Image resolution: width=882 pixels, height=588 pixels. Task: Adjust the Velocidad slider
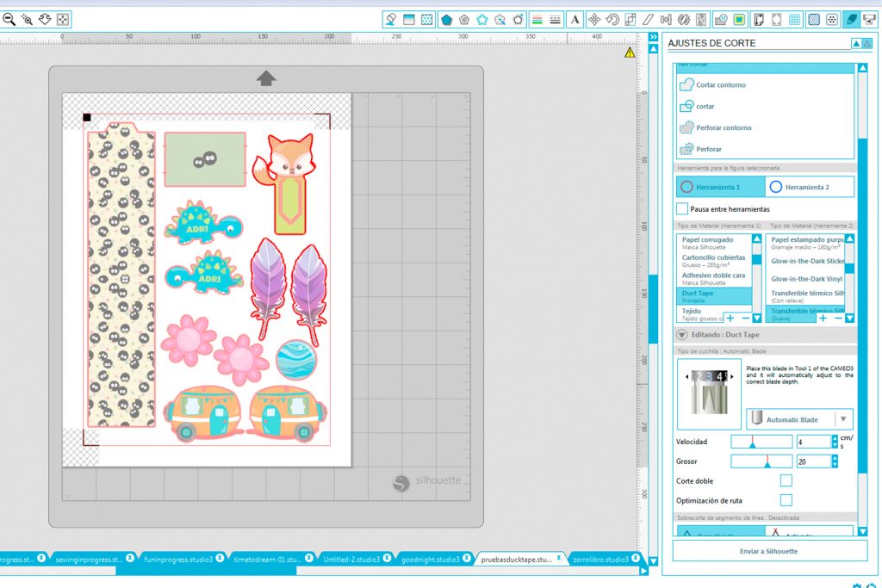click(x=761, y=442)
